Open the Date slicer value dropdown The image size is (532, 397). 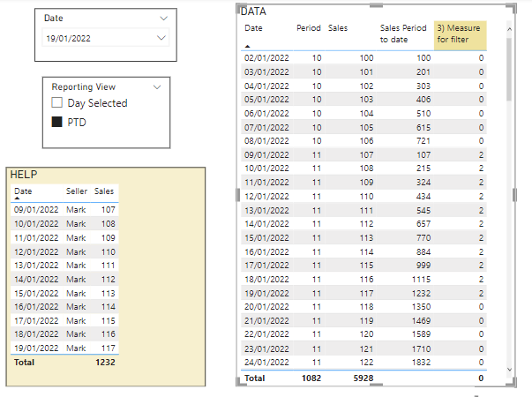pyautogui.click(x=161, y=38)
